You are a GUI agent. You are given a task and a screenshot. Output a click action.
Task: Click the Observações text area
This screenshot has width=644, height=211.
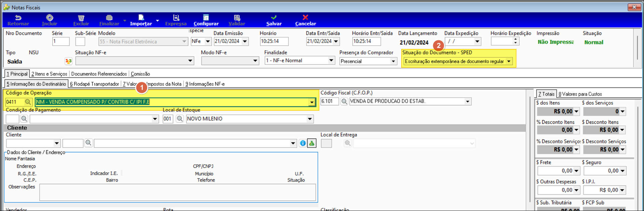pyautogui.click(x=178, y=192)
